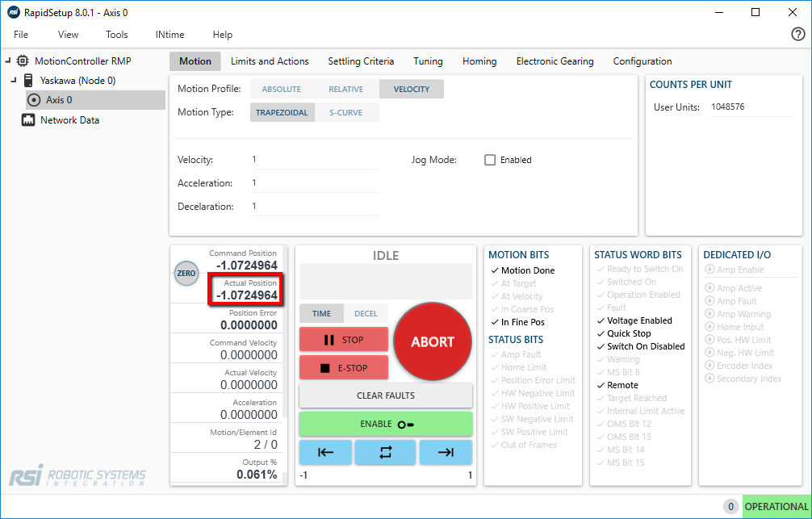
Task: Click the Axis 0 target icon
Action: click(x=34, y=100)
